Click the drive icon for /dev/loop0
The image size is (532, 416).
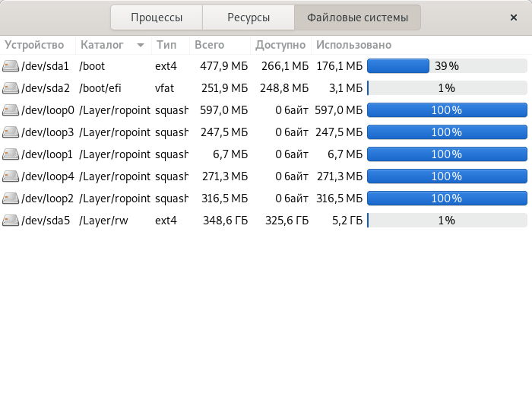11,110
